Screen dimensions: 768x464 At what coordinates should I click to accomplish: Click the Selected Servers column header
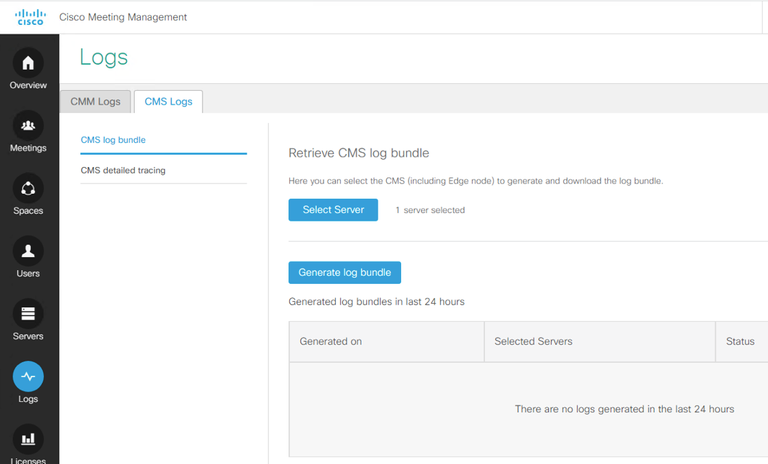600,342
